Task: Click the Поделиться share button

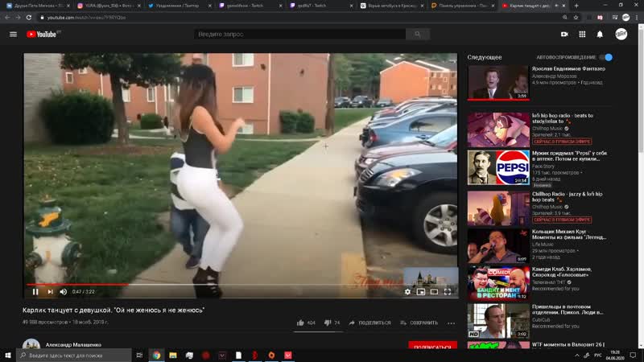Action: pyautogui.click(x=369, y=323)
